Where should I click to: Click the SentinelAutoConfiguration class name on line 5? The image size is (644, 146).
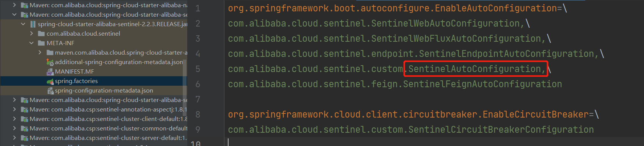coord(474,69)
